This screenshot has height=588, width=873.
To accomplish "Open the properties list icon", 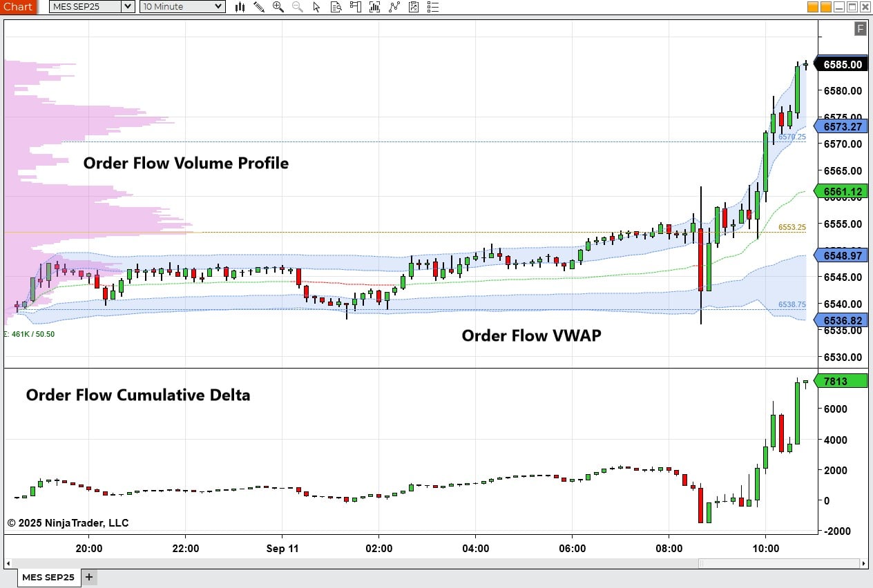I will click(x=433, y=7).
